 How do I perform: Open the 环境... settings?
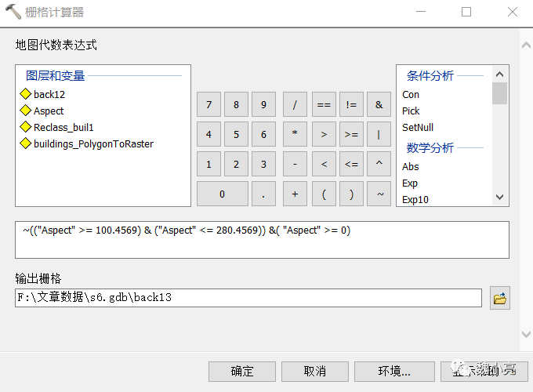click(x=394, y=372)
